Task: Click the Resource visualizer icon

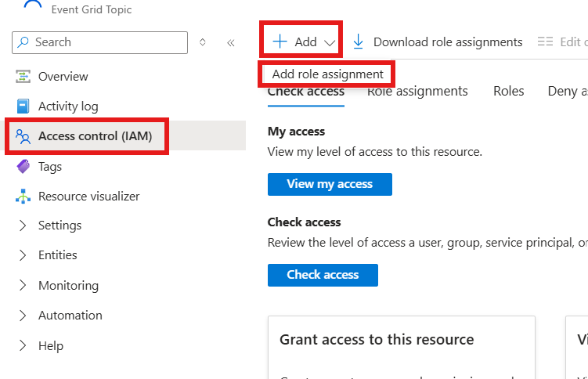Action: coord(23,196)
